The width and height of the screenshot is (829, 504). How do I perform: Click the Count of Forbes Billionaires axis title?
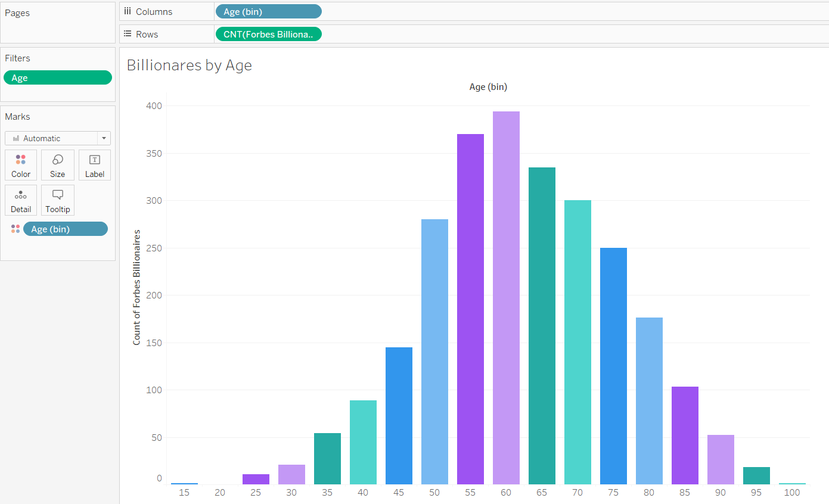[x=137, y=287]
